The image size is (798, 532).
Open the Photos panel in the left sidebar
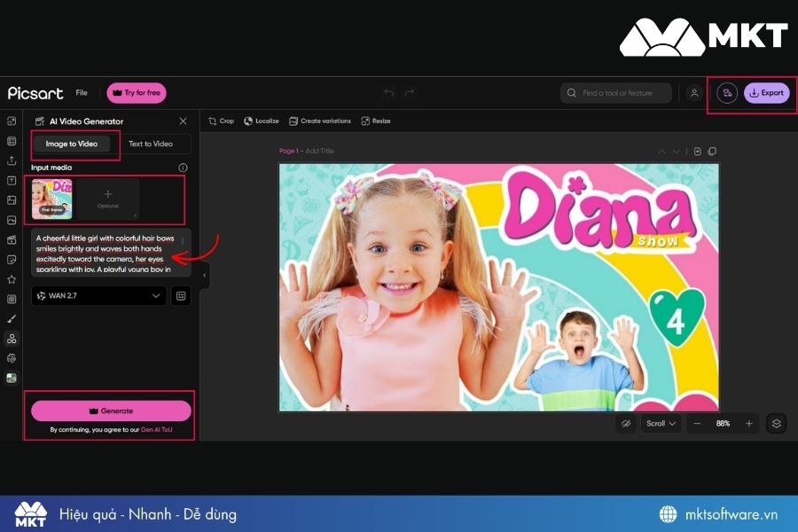pos(12,221)
